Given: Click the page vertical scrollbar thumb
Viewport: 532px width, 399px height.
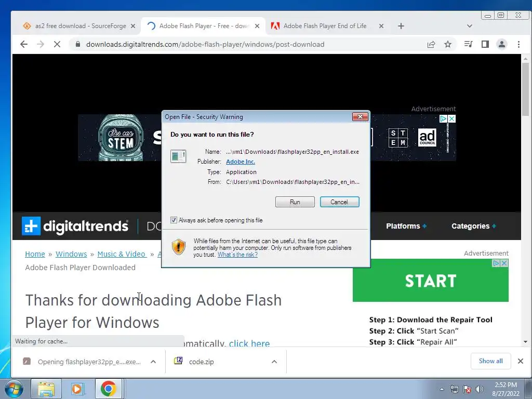Looking at the screenshot, I should [x=526, y=90].
